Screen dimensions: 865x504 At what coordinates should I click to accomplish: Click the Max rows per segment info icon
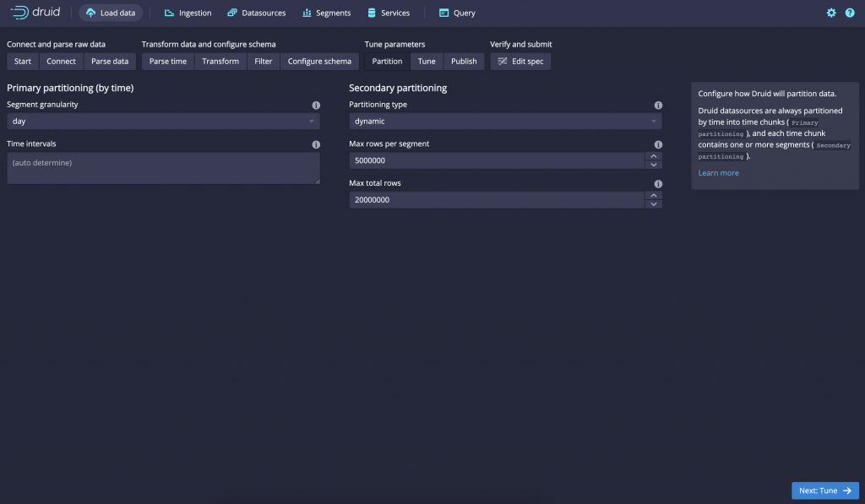(x=658, y=144)
